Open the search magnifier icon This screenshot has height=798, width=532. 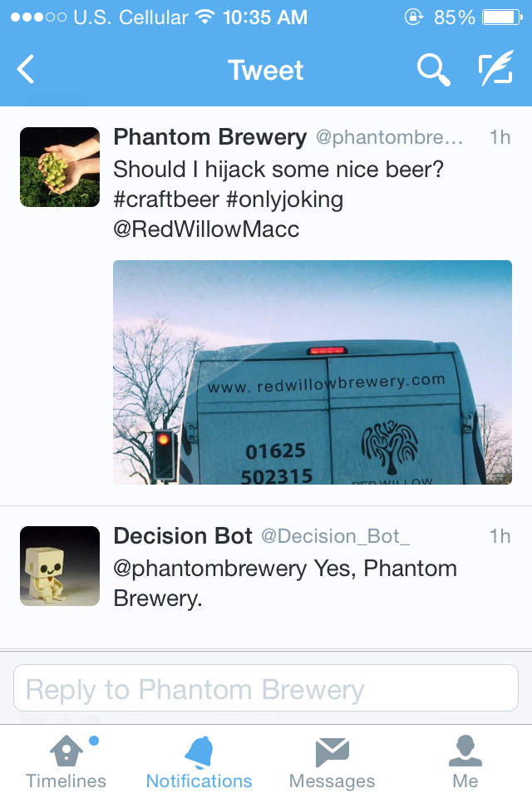click(433, 70)
